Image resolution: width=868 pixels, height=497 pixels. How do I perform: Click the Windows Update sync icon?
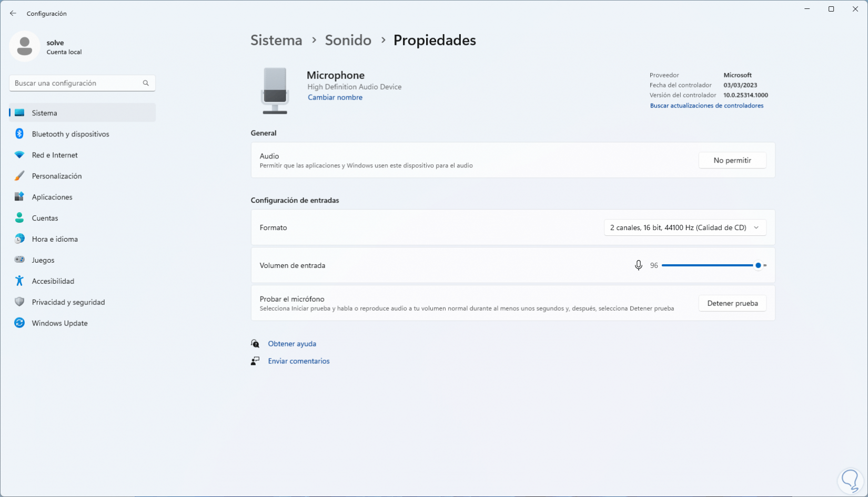tap(19, 323)
